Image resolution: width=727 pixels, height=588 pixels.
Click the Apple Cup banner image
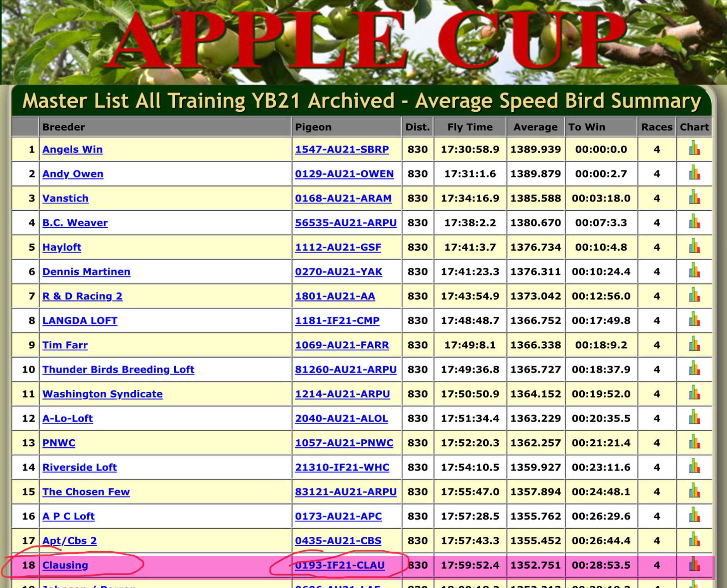coord(363,42)
